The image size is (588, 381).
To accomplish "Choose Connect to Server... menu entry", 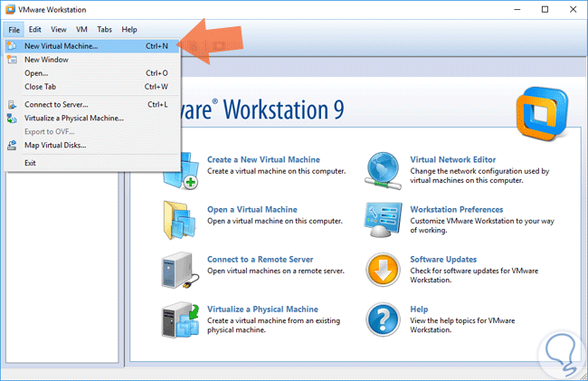I will coord(92,105).
